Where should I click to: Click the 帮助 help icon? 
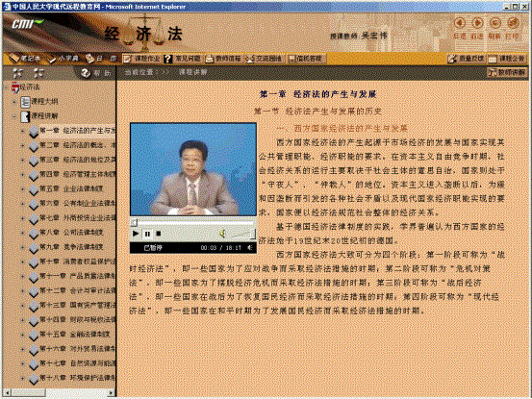point(86,73)
